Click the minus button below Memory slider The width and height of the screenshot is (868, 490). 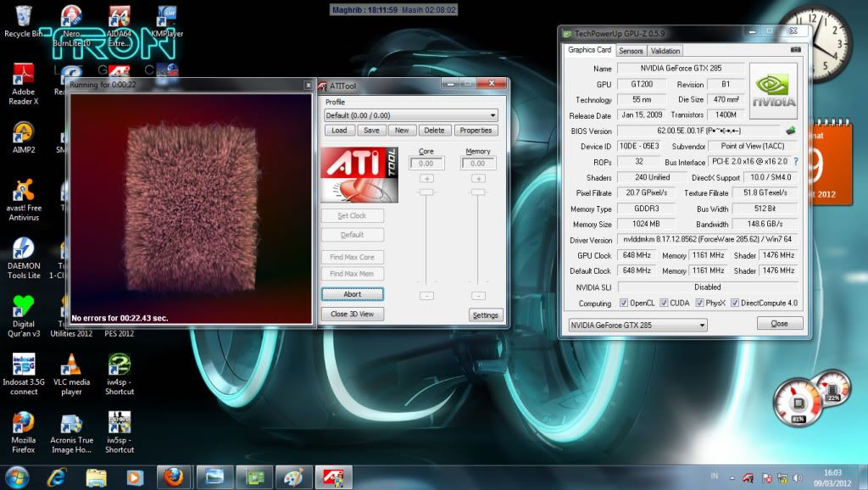[x=478, y=296]
